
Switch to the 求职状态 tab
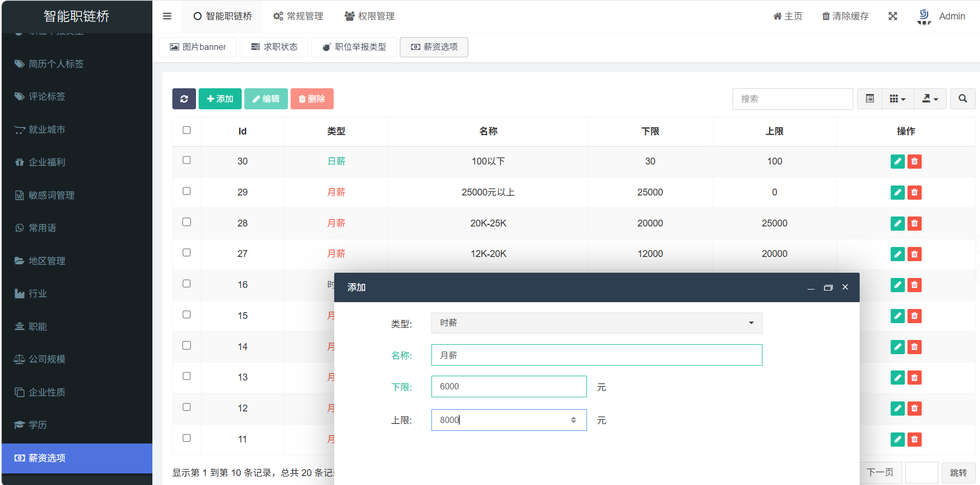click(274, 47)
